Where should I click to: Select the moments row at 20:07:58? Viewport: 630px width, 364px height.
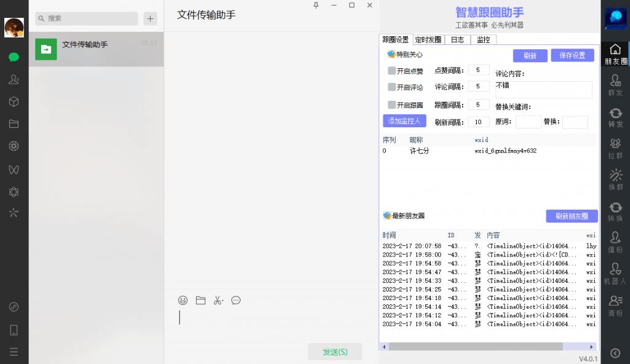[x=488, y=246]
